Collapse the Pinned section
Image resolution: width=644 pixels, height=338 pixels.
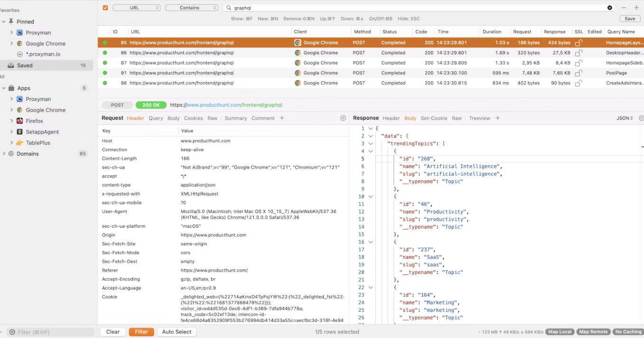pos(4,22)
